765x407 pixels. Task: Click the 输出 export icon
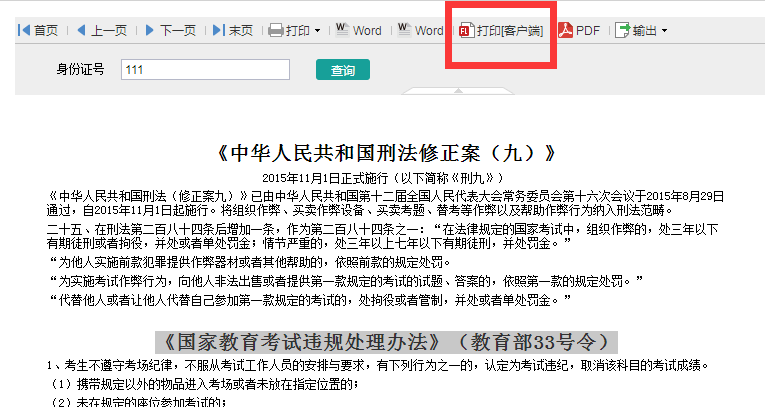click(x=622, y=31)
